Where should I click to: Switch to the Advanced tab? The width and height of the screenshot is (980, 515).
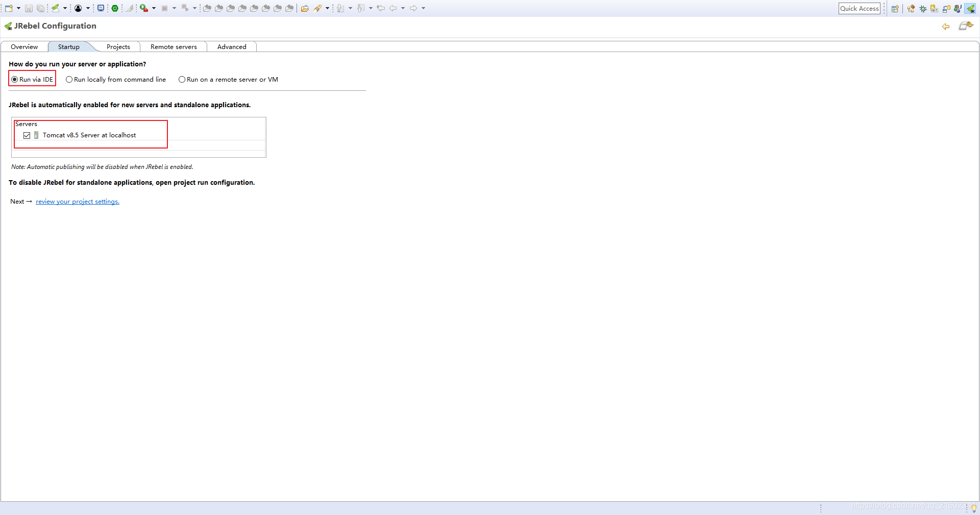[232, 46]
